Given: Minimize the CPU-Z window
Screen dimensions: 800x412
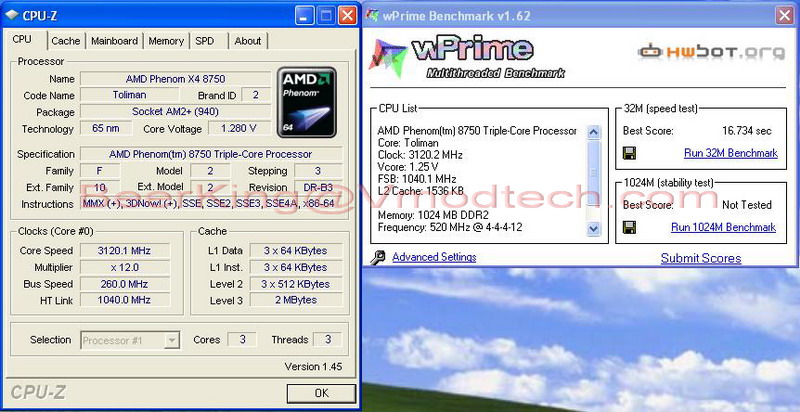Looking at the screenshot, I should (x=304, y=15).
